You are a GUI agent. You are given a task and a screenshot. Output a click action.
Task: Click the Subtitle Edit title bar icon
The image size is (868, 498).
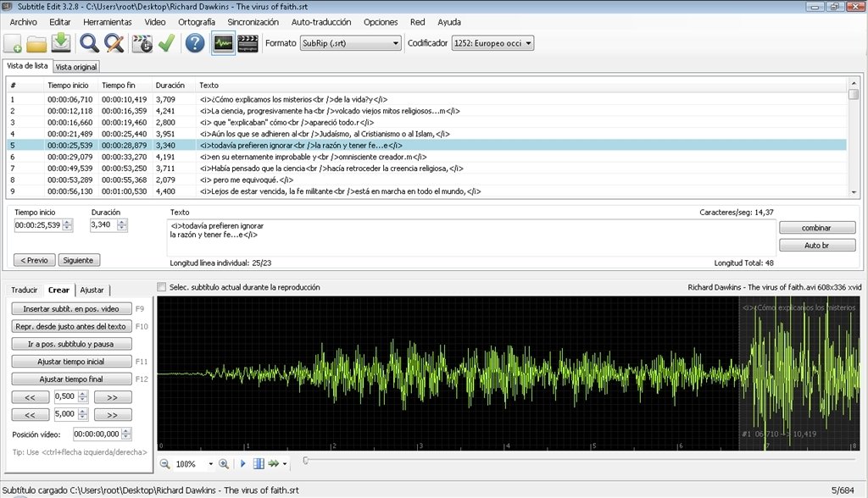tap(7, 7)
